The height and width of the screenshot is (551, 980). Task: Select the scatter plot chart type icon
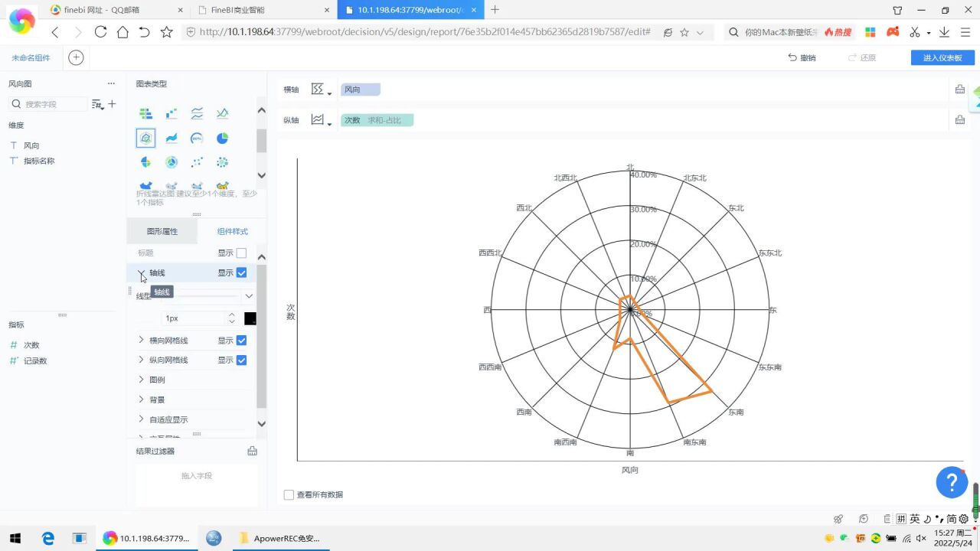pos(197,162)
